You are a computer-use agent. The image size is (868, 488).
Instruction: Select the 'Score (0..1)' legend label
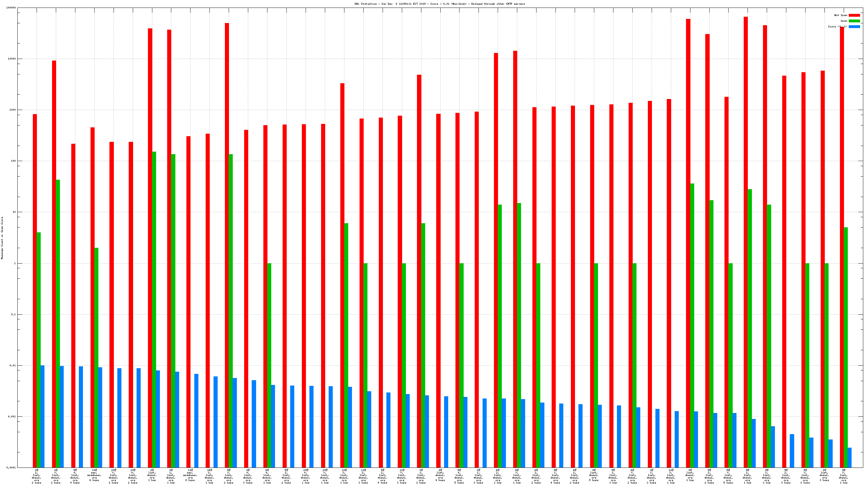pyautogui.click(x=837, y=26)
